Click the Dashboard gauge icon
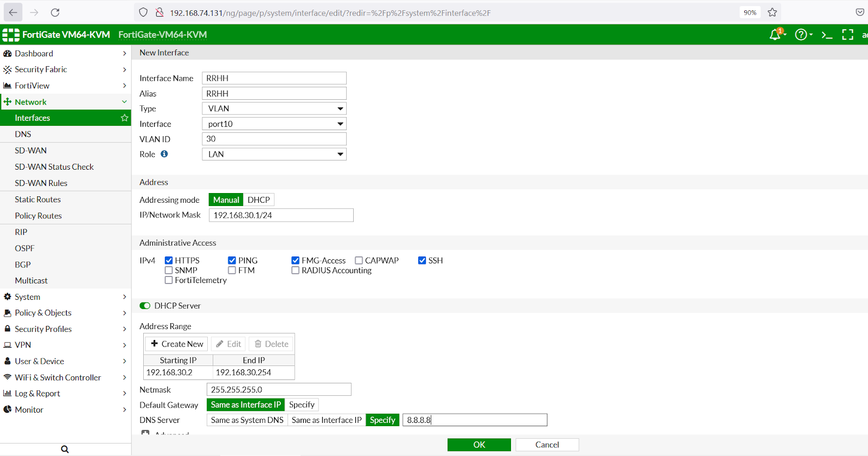Image resolution: width=868 pixels, height=456 pixels. [8, 54]
